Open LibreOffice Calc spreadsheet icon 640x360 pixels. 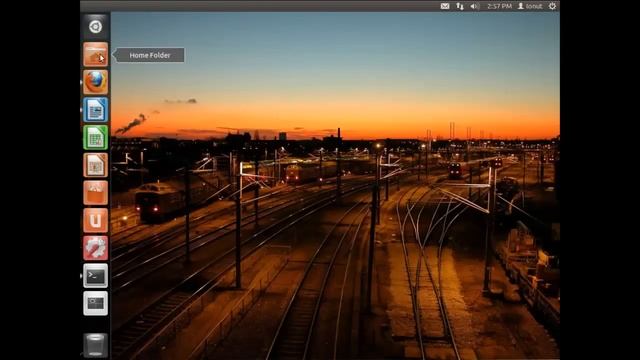click(96, 138)
